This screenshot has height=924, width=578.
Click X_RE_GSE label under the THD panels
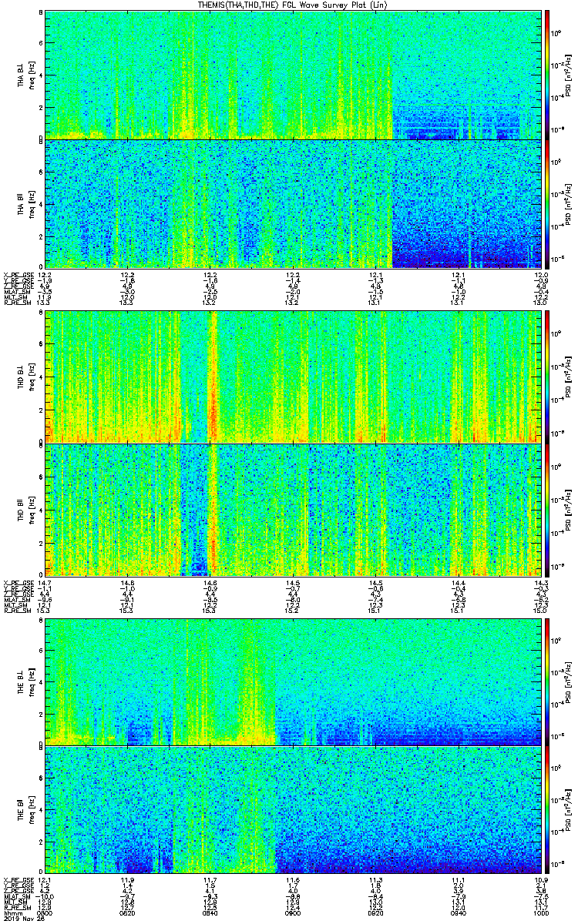coord(17,582)
